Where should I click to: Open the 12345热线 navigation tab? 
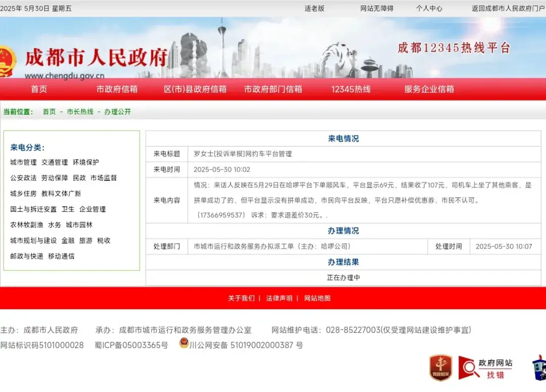click(x=351, y=89)
